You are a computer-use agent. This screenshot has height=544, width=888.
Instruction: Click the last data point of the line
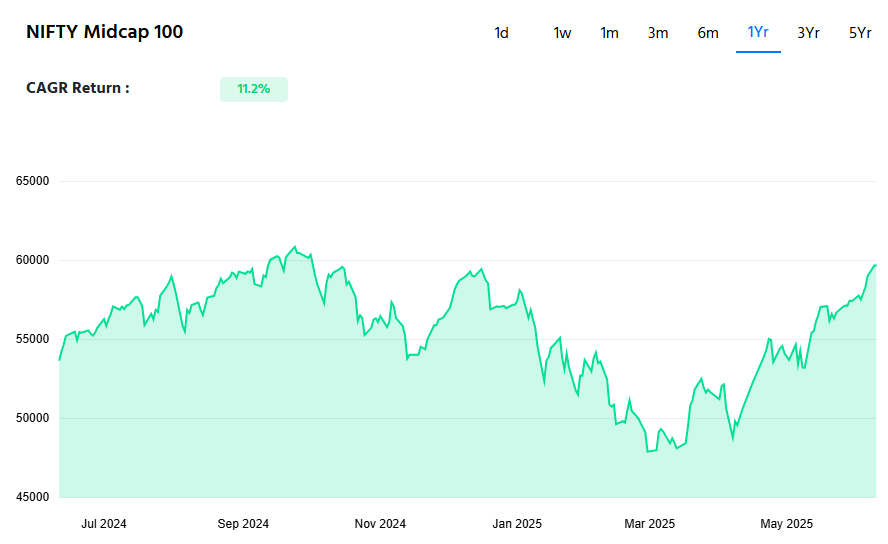click(875, 265)
